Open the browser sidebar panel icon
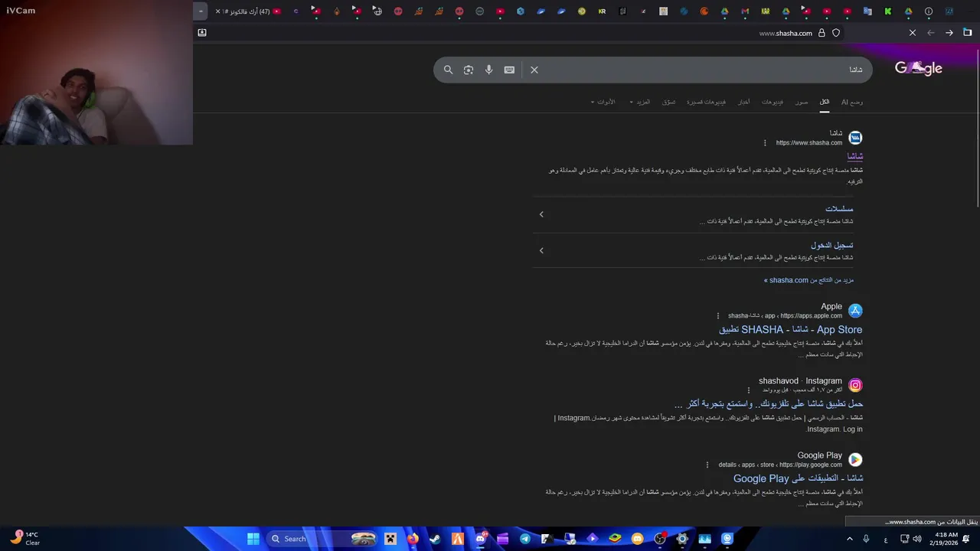 pyautogui.click(x=968, y=32)
